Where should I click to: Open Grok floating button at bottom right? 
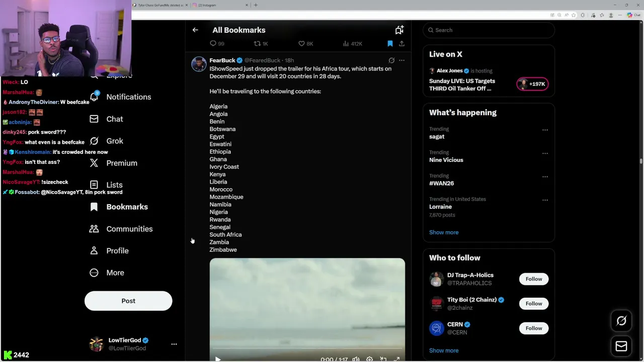(x=621, y=321)
